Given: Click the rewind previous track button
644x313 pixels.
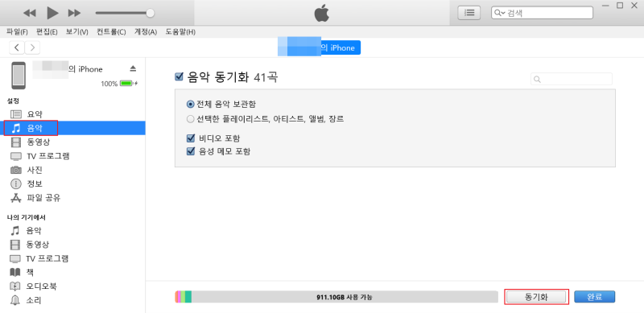Looking at the screenshot, I should (x=30, y=13).
